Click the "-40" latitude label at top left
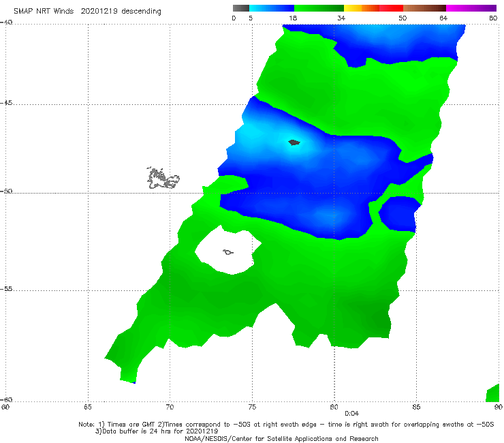Viewport: 504px width, 443px height. tap(6, 22)
